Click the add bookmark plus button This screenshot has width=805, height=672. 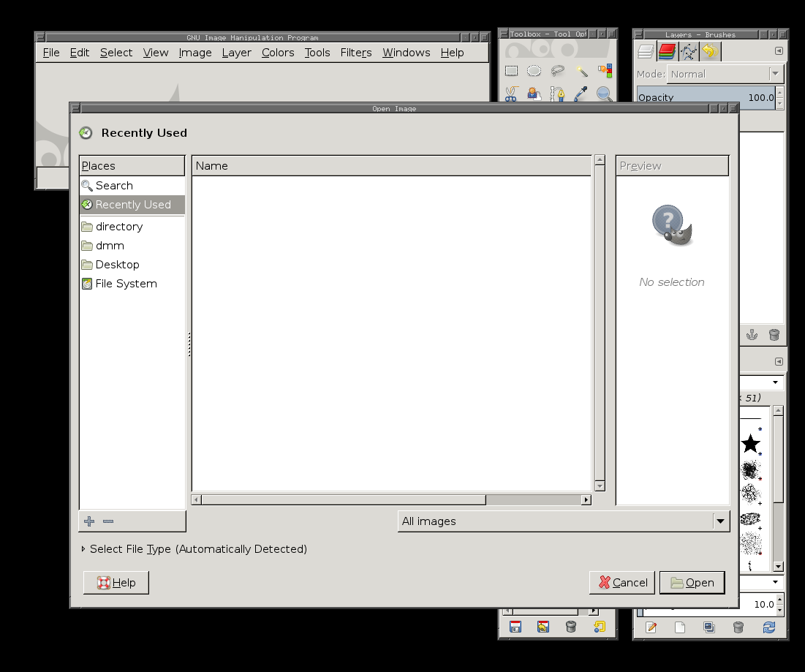[x=88, y=521]
